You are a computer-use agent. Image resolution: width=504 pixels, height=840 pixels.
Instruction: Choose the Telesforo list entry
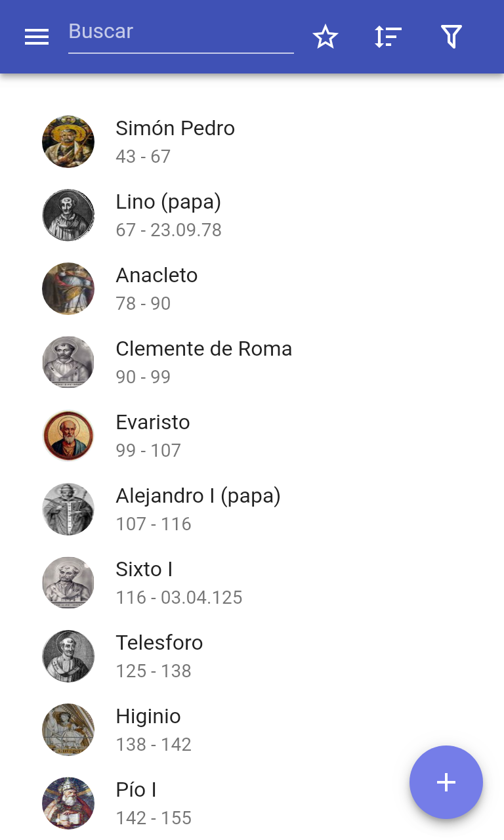(252, 656)
